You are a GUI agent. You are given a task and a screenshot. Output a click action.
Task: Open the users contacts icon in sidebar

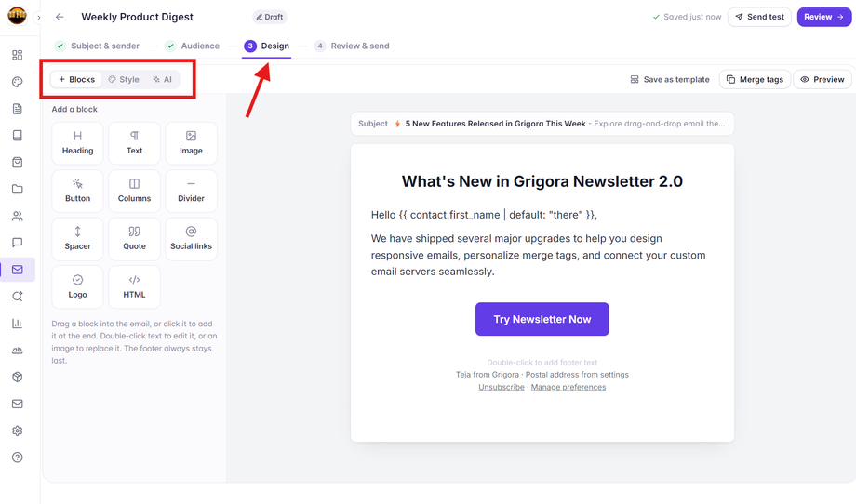(18, 216)
